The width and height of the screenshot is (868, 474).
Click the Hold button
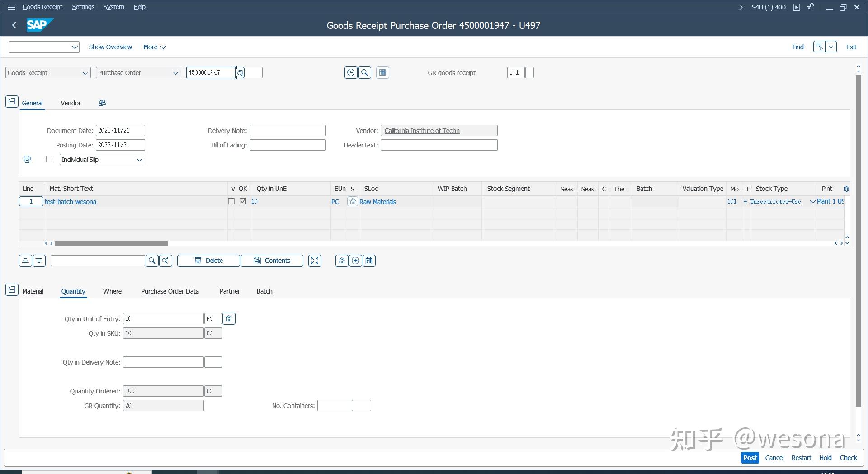click(826, 458)
